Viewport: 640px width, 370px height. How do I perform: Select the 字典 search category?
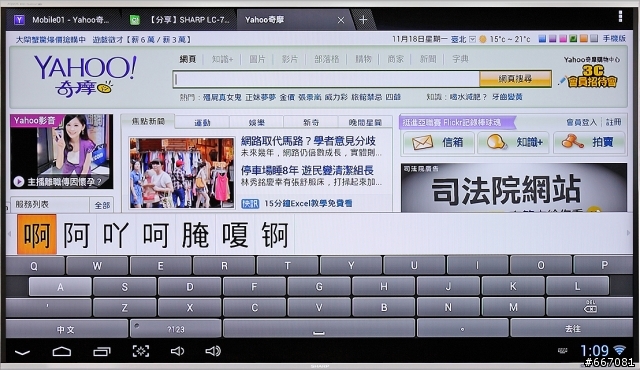(460, 59)
